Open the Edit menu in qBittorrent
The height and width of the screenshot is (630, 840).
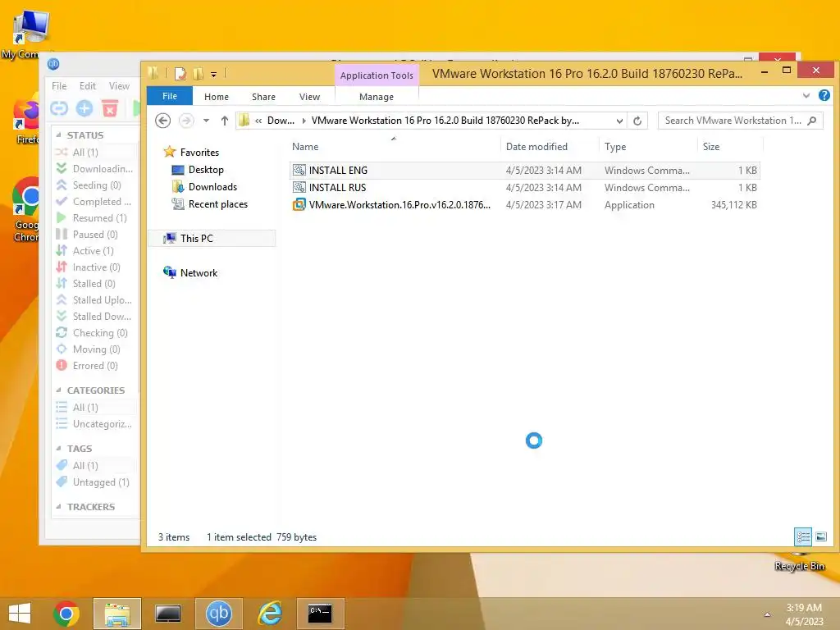pyautogui.click(x=87, y=85)
